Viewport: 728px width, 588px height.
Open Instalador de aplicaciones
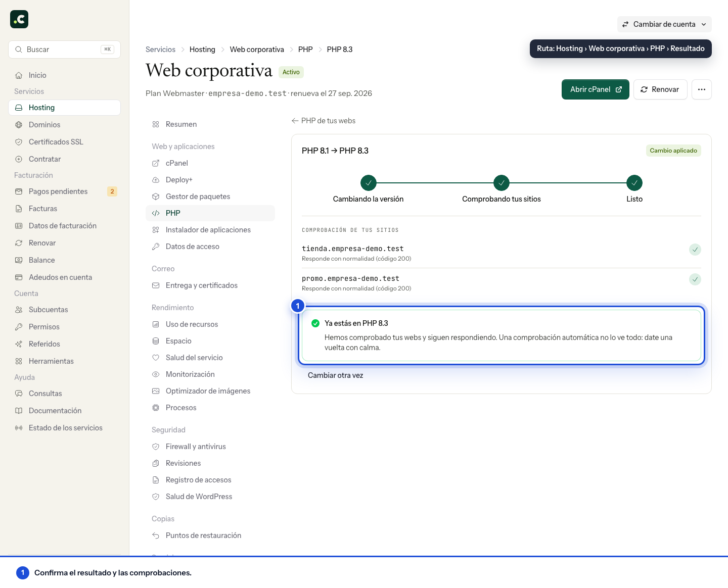210,230
